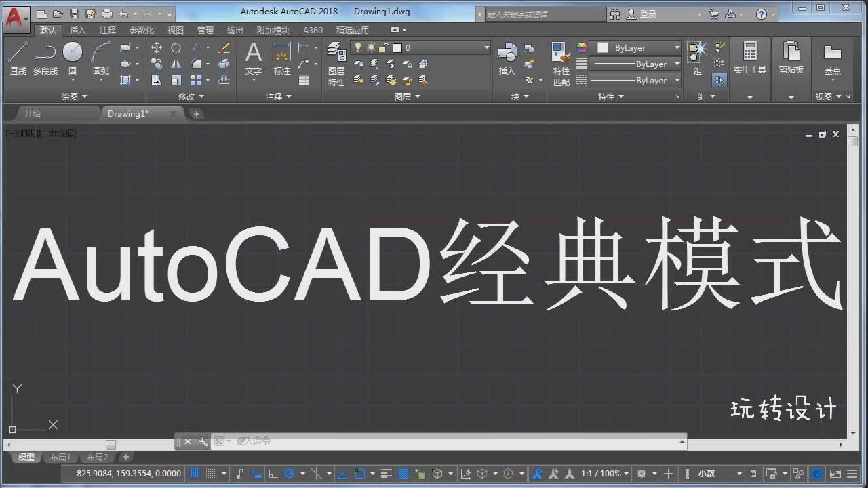This screenshot has height=488, width=868.
Task: Choose the Circle (圆) tool
Action: [73, 58]
